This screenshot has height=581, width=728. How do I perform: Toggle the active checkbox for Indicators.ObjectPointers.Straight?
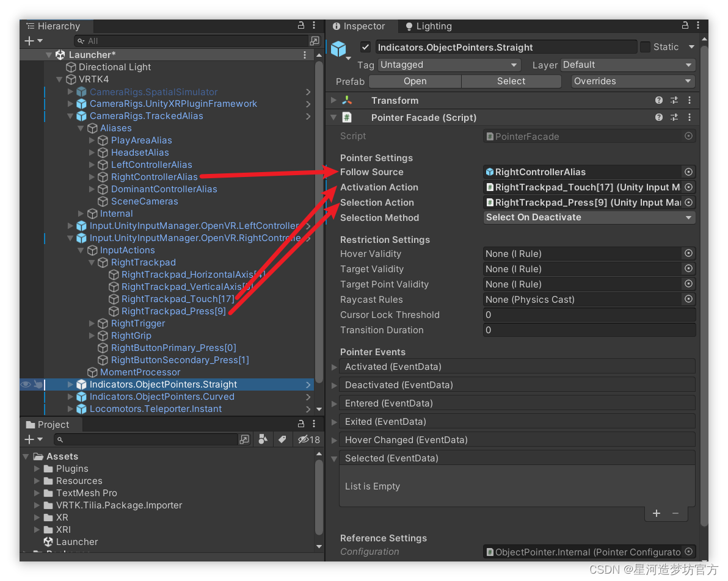point(365,47)
